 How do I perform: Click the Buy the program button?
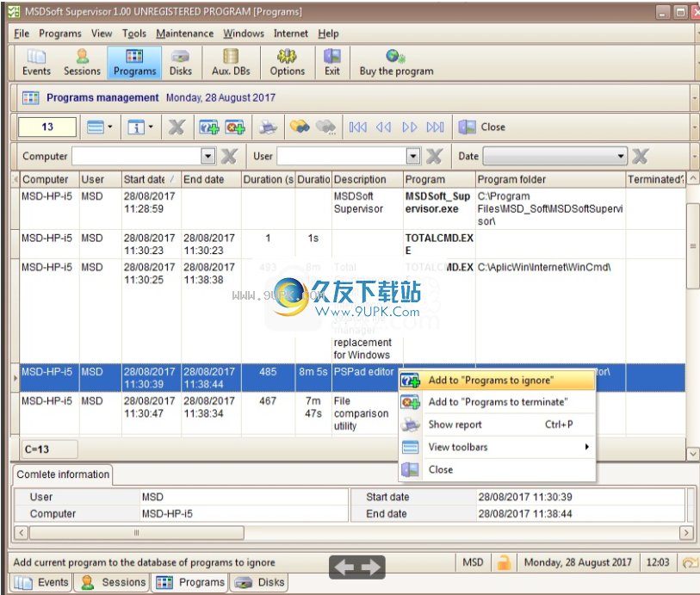396,63
